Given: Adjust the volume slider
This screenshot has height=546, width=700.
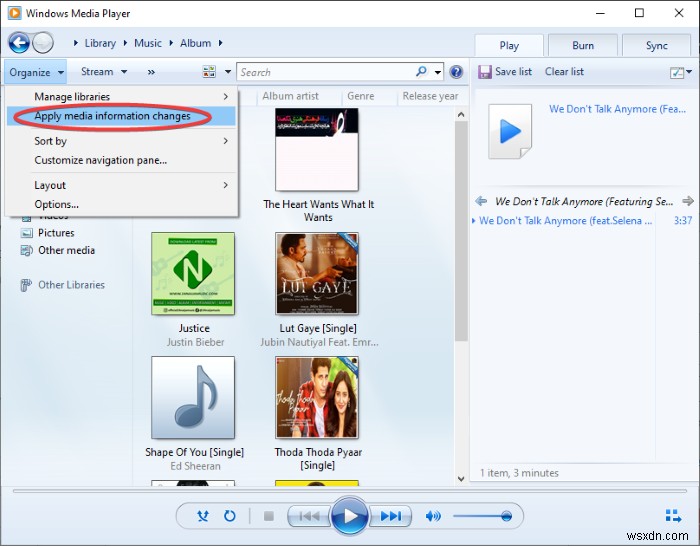Looking at the screenshot, I should click(x=483, y=517).
